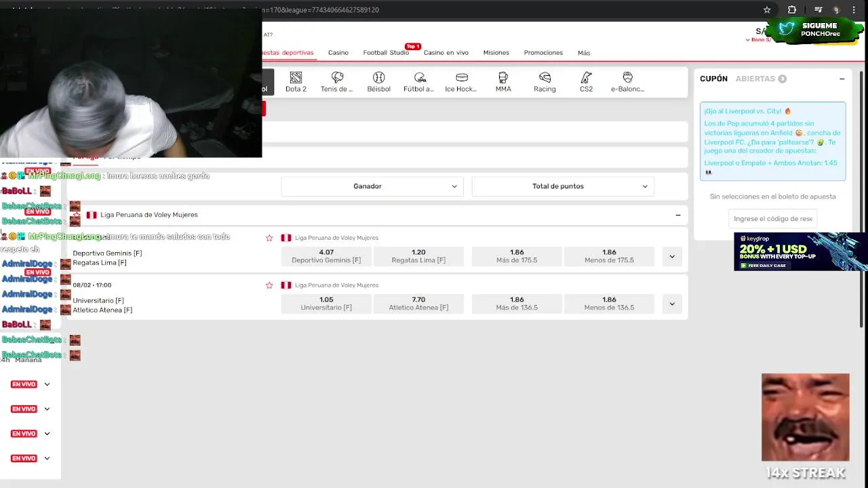
Task: Open the Total de puntos dropdown
Action: point(563,186)
